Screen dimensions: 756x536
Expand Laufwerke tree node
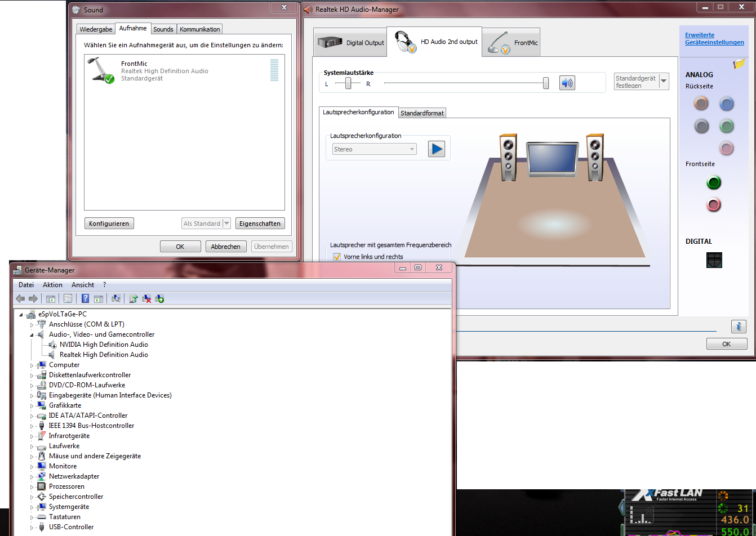click(x=32, y=446)
